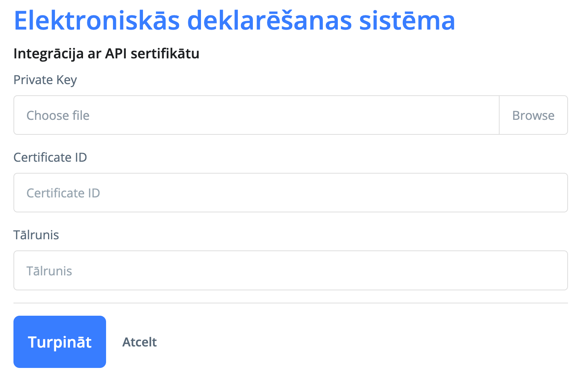Select the Certificate ID label text
The image size is (588, 381).
(50, 157)
